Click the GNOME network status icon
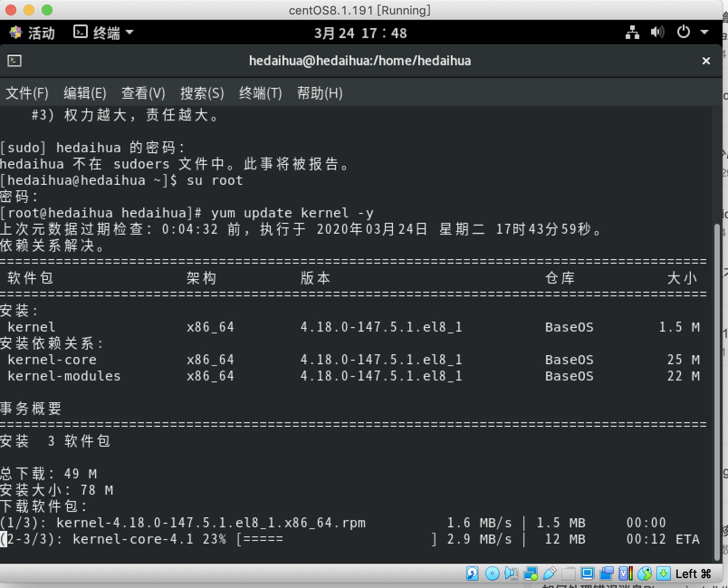Image resolution: width=728 pixels, height=588 pixels. click(x=632, y=33)
